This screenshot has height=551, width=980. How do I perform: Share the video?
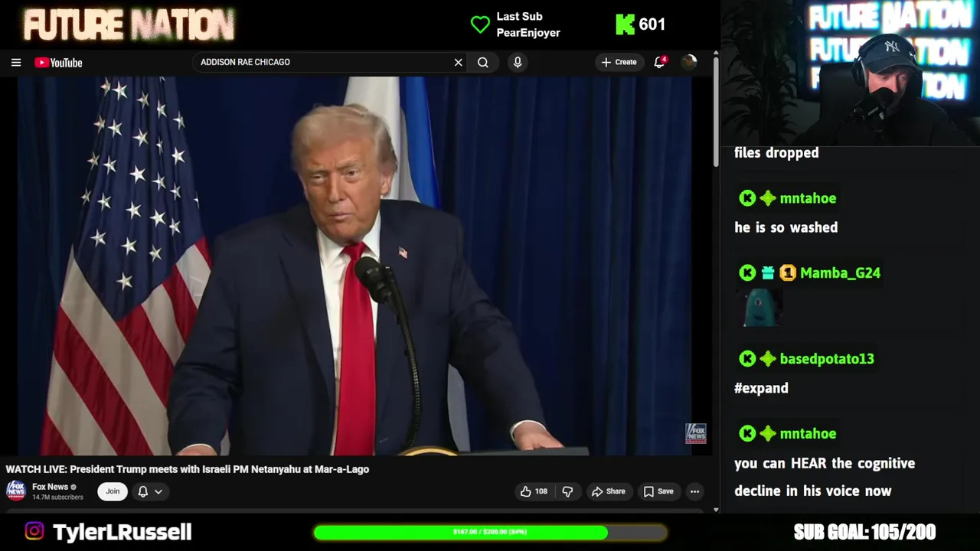[609, 491]
